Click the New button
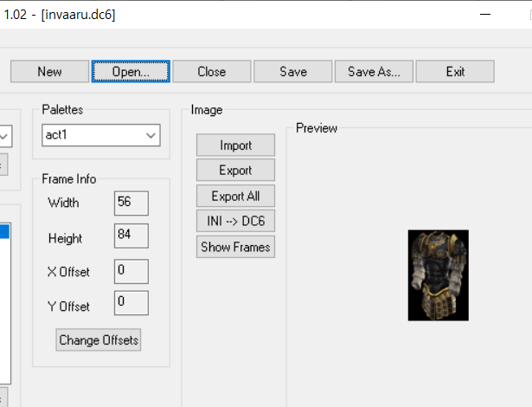Viewport: 532px width, 407px height. coord(49,71)
